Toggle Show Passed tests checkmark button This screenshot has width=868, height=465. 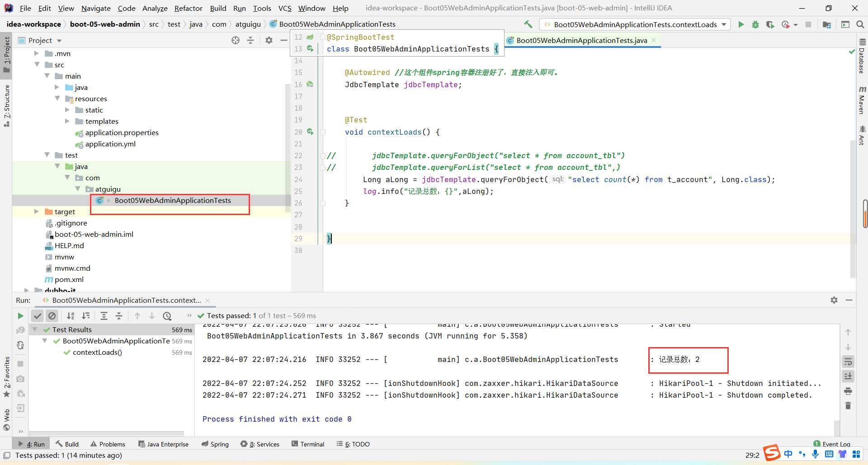(x=38, y=316)
